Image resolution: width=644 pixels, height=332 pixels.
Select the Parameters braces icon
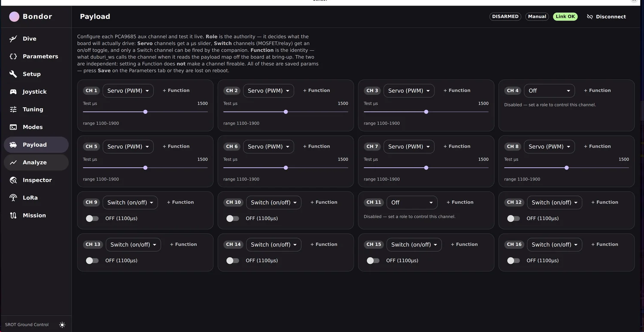(13, 56)
